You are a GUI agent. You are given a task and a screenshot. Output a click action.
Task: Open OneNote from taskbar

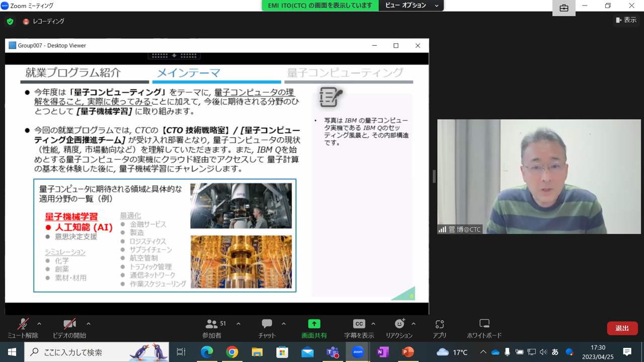383,352
